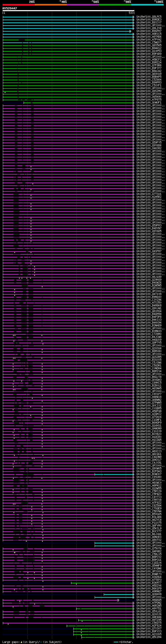Click the green alignment bar for UniRef100_A7PYA2
The image size is (166, 644).
click(68, 40)
